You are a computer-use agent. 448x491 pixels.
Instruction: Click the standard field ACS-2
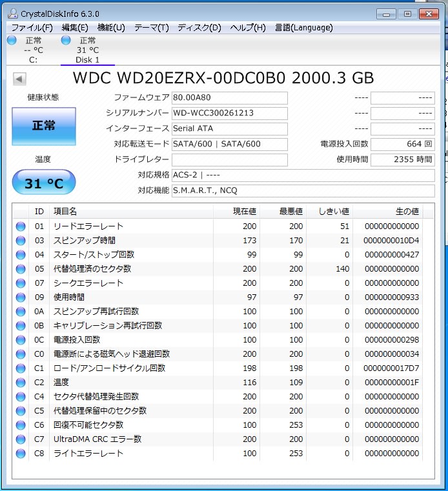pos(303,175)
